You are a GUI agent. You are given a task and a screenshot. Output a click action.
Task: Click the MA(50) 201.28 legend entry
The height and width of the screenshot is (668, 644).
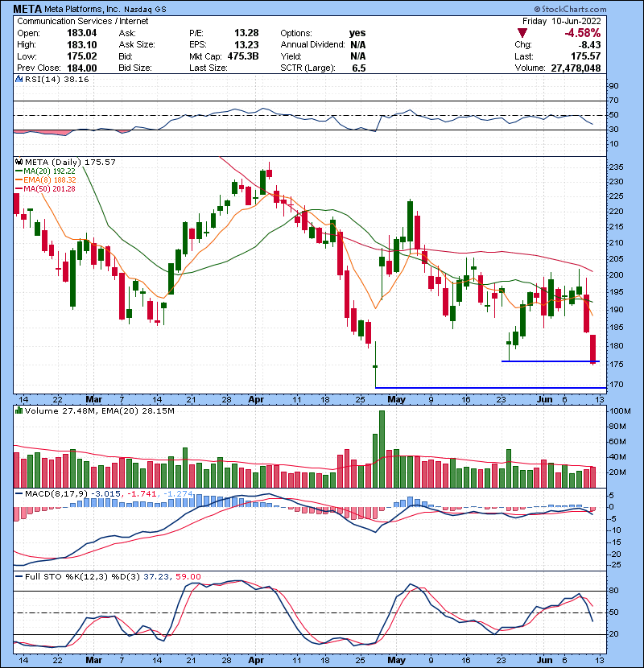(x=49, y=188)
